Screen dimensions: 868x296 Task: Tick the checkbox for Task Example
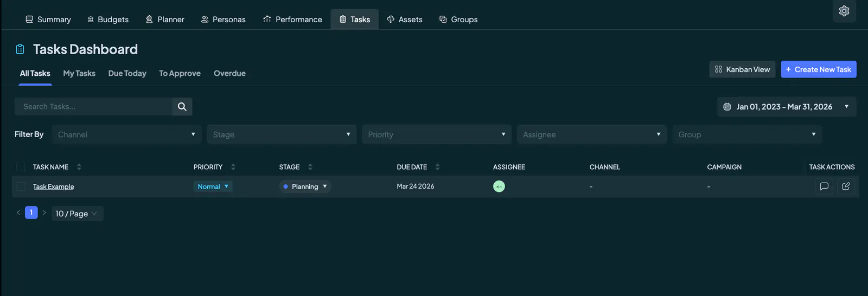[21, 186]
